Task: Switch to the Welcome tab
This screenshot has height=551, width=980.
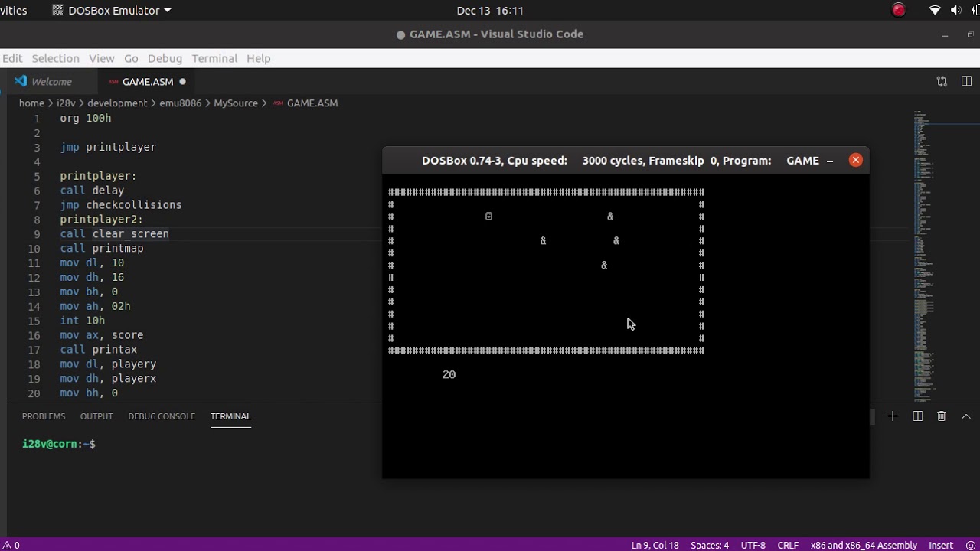Action: point(51,81)
